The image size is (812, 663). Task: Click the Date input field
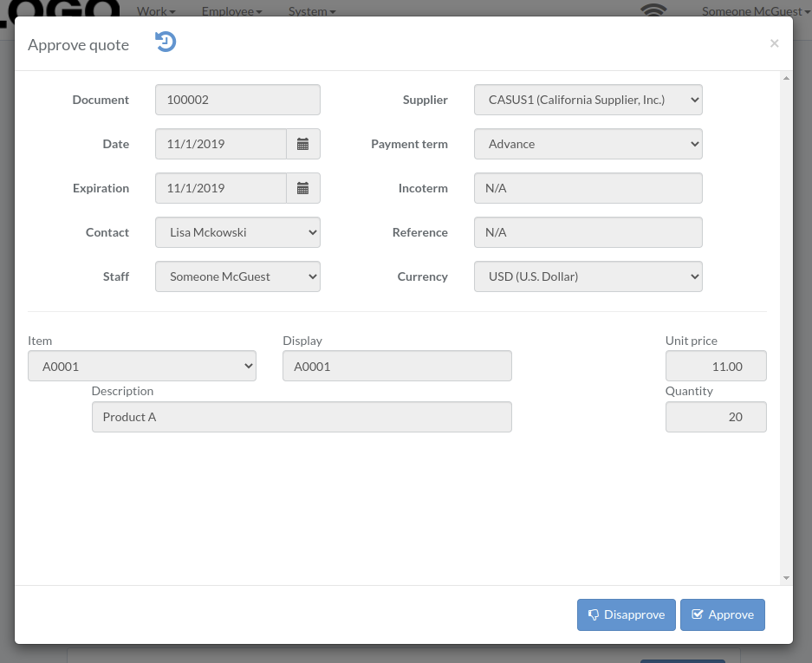(221, 144)
